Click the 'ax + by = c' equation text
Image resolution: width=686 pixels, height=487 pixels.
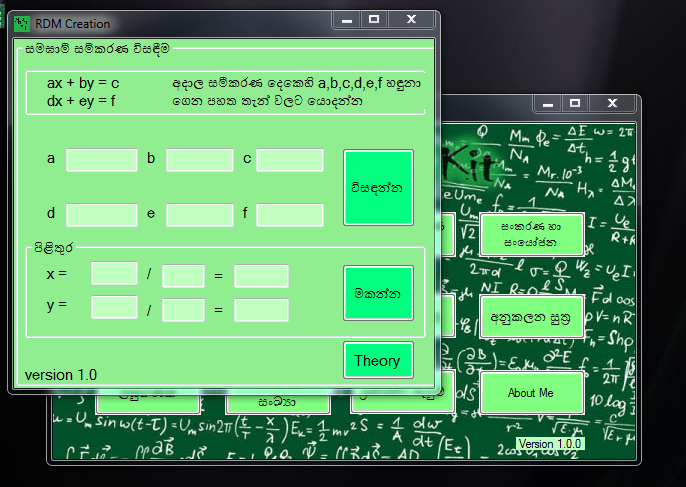click(x=83, y=83)
